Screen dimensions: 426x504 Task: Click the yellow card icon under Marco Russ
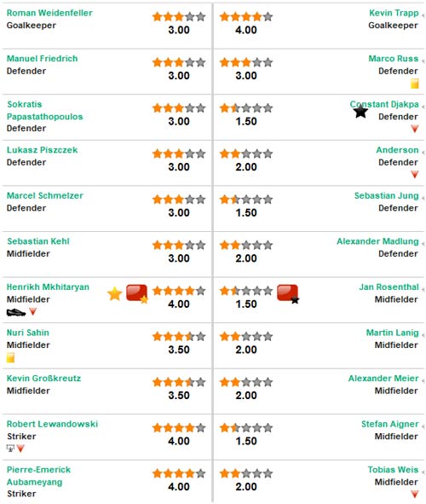coord(414,84)
